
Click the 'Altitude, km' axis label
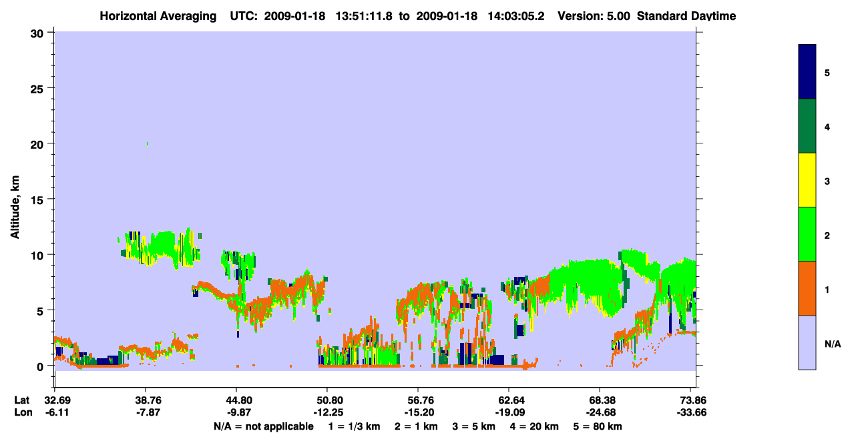[x=15, y=208]
